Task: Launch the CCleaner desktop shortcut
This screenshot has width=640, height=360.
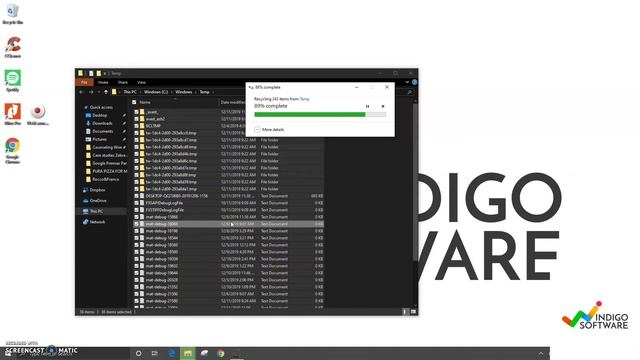Action: click(13, 47)
